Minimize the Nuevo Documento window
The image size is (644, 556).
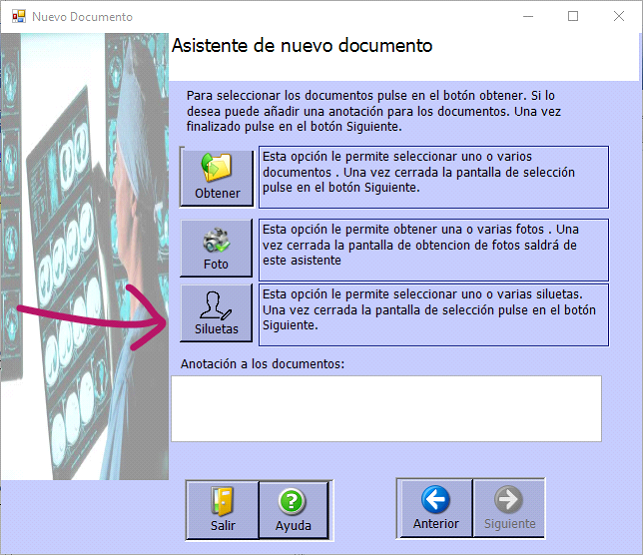coord(526,17)
